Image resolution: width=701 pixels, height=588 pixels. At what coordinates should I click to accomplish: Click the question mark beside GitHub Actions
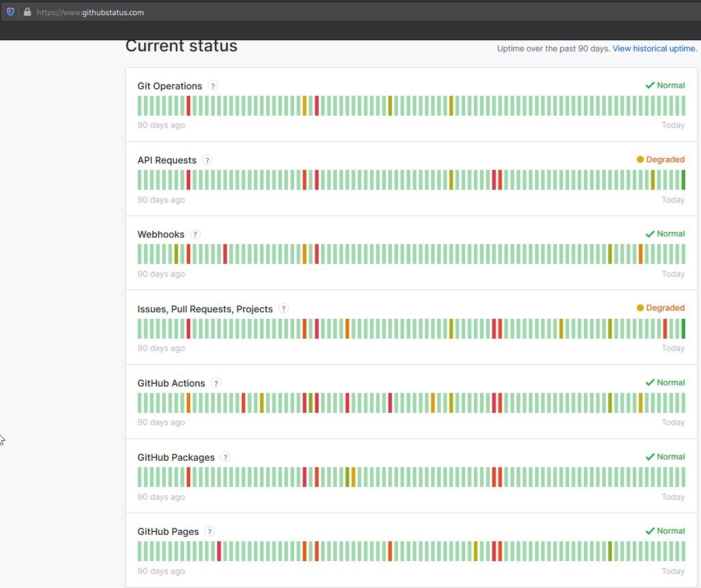pyautogui.click(x=216, y=383)
